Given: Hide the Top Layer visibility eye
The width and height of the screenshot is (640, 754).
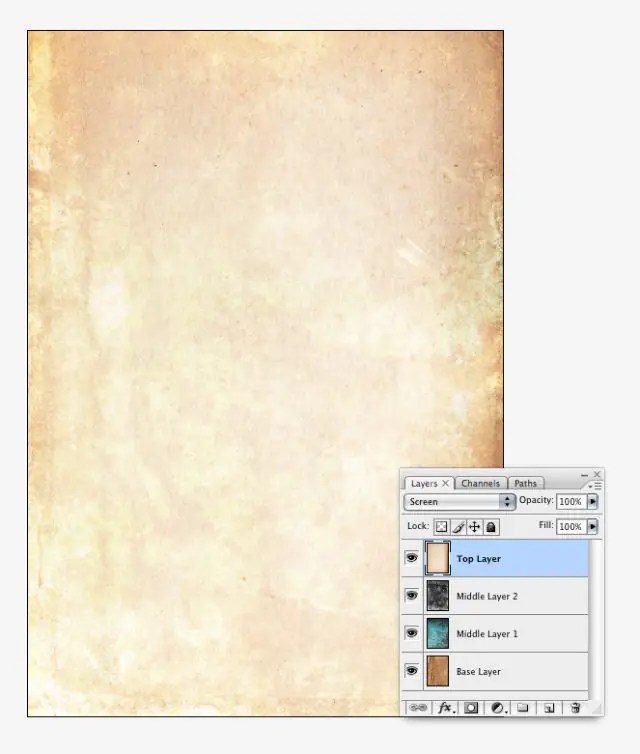Looking at the screenshot, I should [412, 558].
